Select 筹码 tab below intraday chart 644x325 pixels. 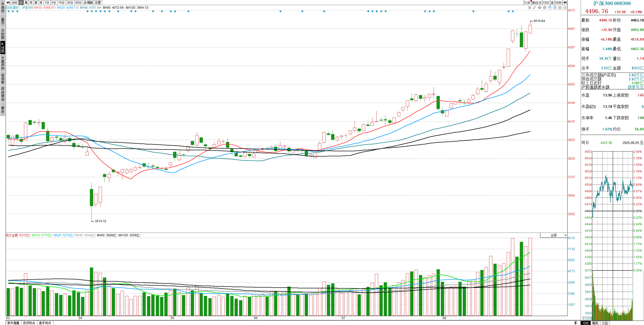[595, 323]
